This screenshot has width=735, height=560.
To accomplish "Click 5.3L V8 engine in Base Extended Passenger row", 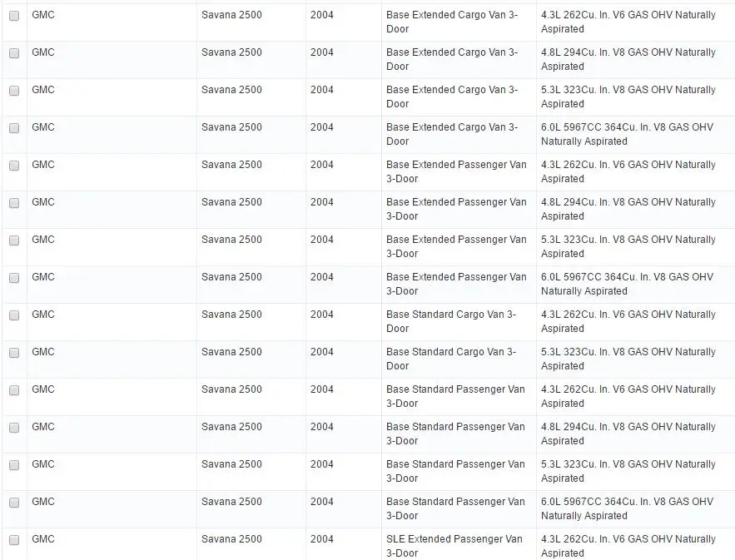I will [x=628, y=247].
